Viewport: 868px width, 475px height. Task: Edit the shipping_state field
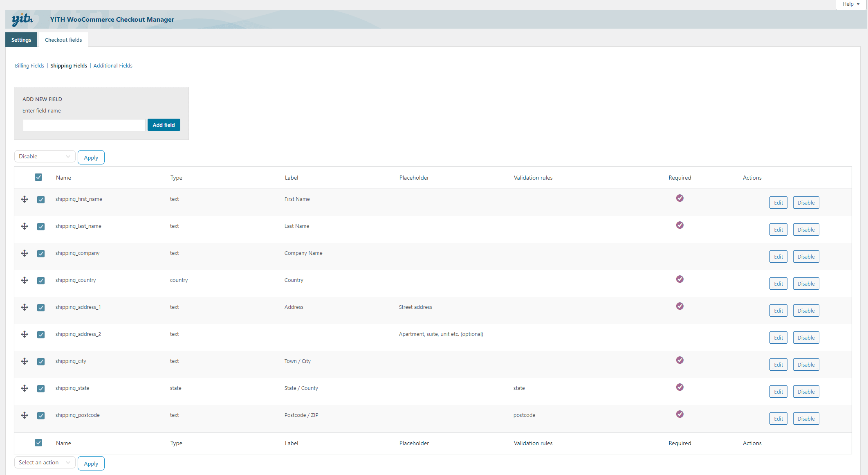[778, 392]
